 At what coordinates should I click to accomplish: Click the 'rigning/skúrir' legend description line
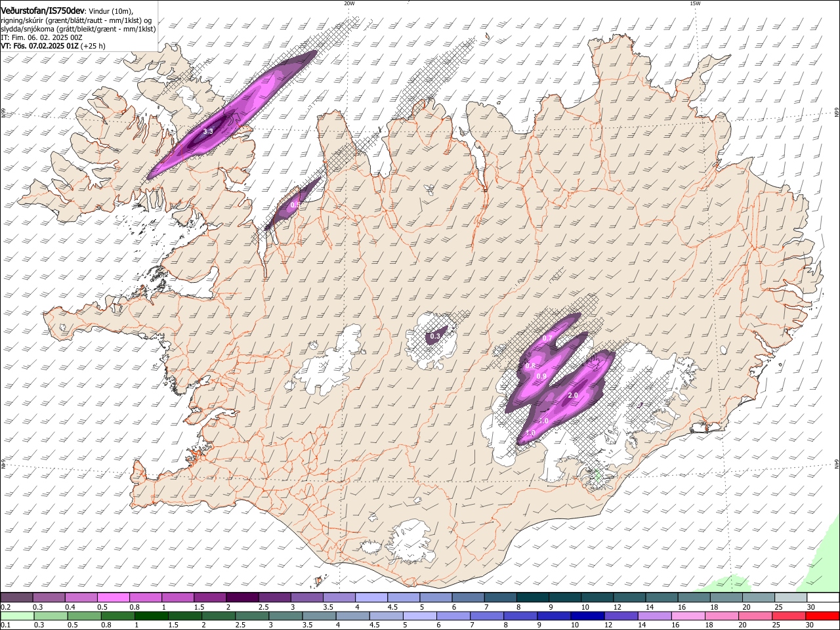[x=77, y=20]
